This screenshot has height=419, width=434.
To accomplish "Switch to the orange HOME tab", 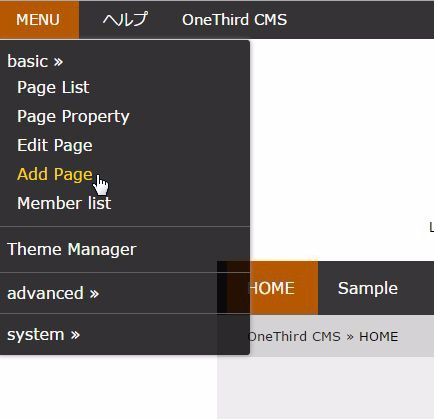I will pyautogui.click(x=284, y=288).
